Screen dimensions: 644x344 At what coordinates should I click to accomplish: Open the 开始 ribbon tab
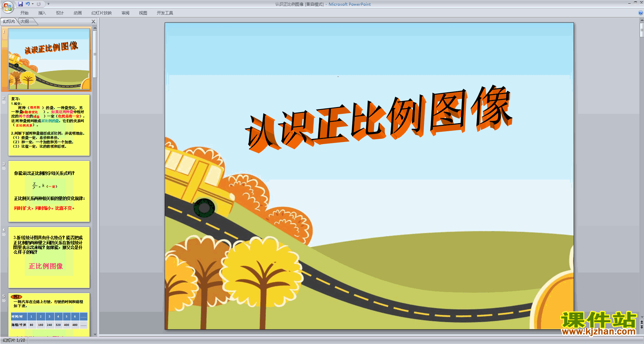[24, 13]
